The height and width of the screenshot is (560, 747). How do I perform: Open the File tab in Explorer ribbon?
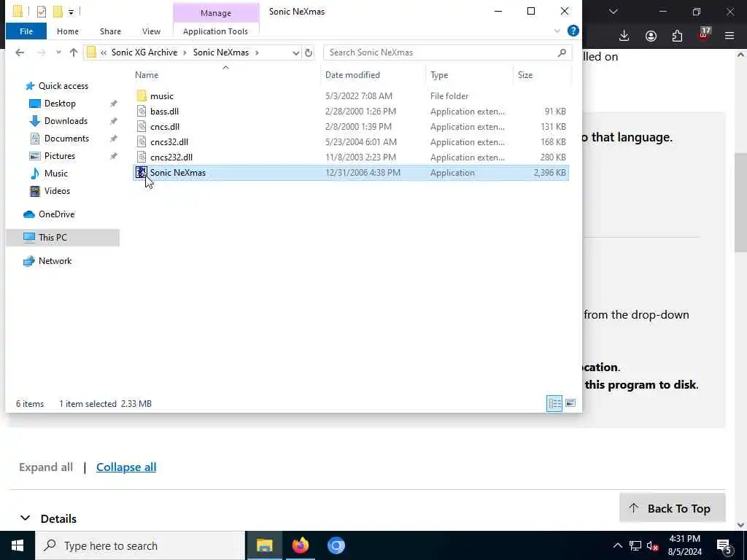click(x=26, y=31)
